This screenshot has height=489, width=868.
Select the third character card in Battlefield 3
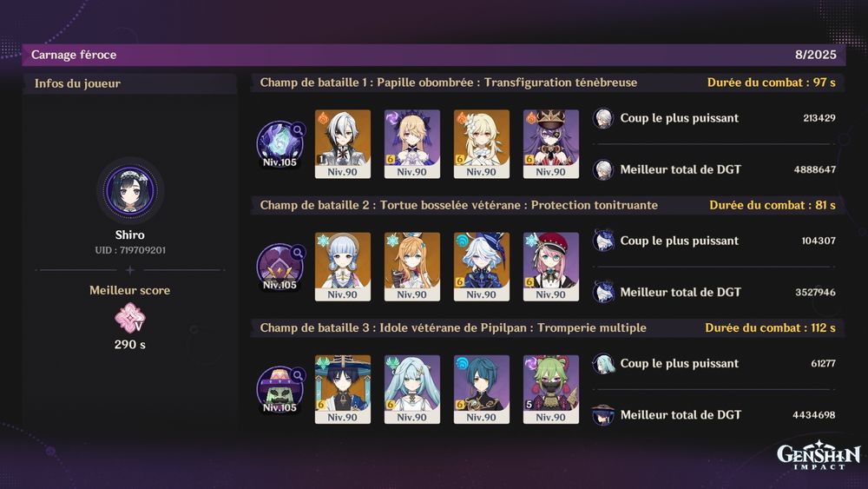[482, 389]
